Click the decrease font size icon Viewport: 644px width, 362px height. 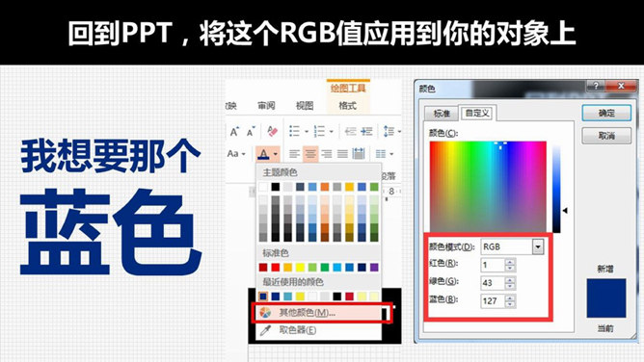(251, 132)
